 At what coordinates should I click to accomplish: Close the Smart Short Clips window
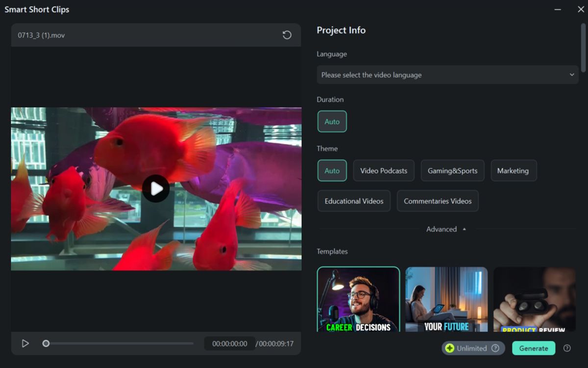(x=581, y=9)
